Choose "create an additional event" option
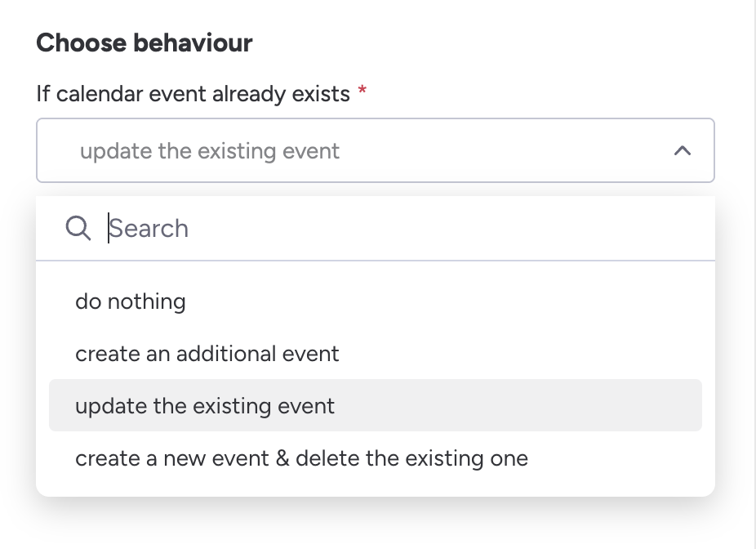This screenshot has width=756, height=549. 207,354
